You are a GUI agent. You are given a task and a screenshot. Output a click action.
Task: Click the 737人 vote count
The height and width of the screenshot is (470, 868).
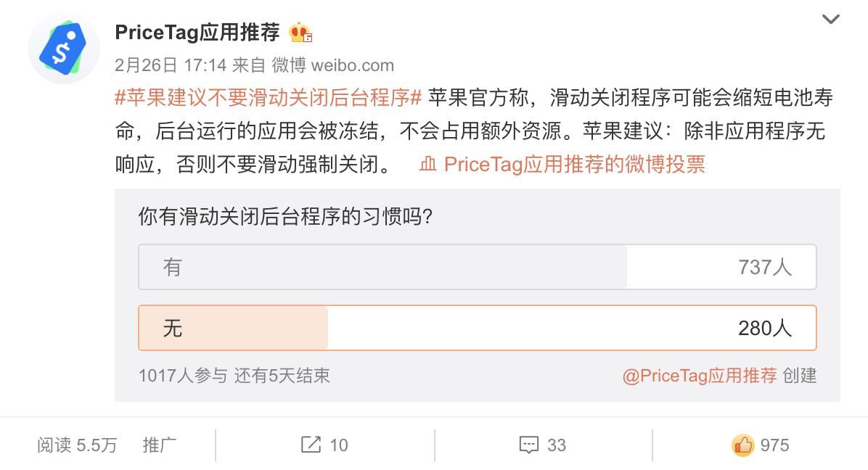tap(765, 267)
